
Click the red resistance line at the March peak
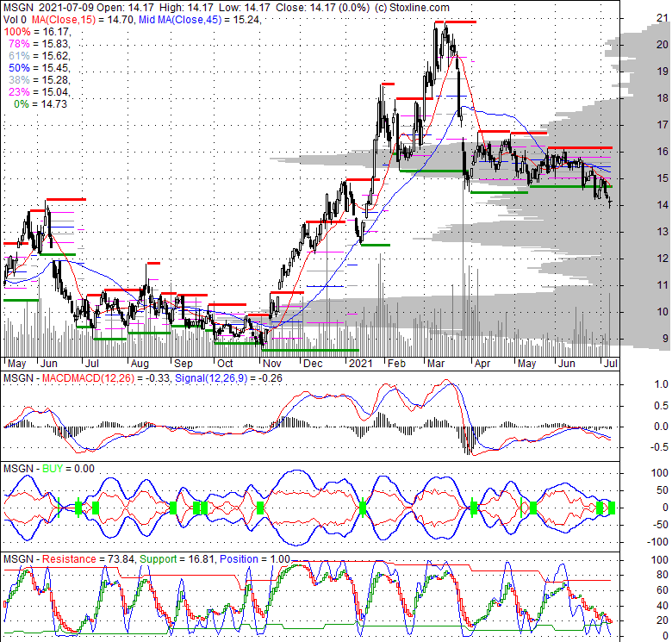455,22
